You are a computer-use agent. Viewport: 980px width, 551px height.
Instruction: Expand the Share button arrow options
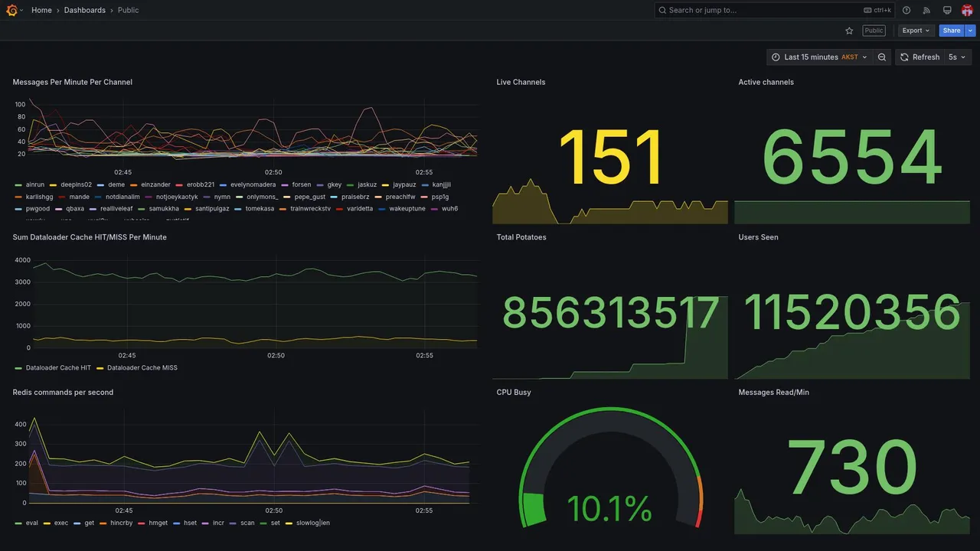point(970,31)
